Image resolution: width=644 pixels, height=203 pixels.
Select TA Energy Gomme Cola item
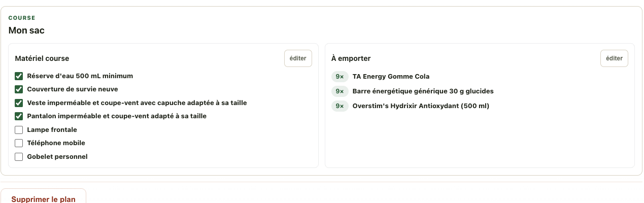391,77
